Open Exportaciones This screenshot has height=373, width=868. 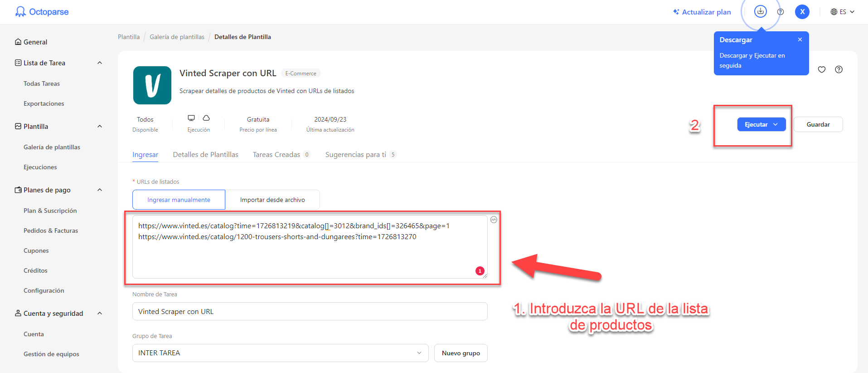(x=44, y=103)
